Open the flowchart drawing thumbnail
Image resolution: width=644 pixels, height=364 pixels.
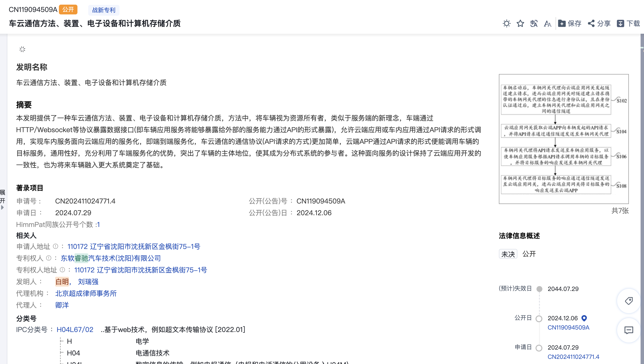click(x=563, y=139)
